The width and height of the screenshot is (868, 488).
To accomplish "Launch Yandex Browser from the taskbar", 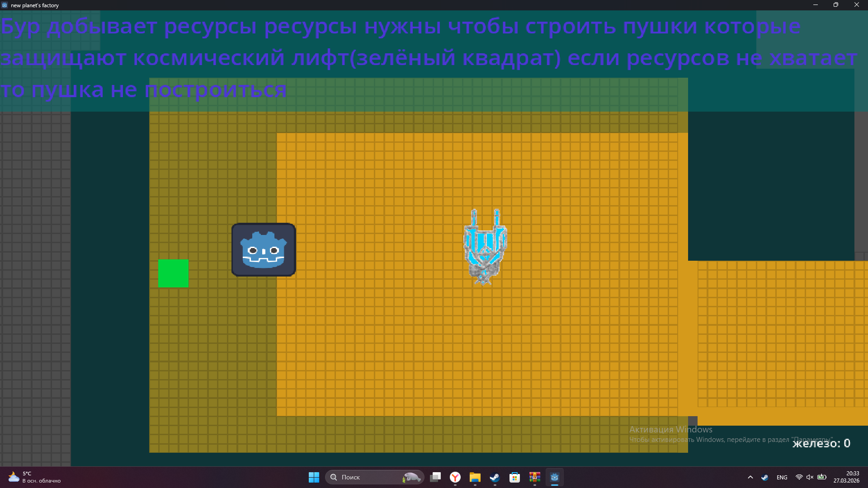I will 455,477.
